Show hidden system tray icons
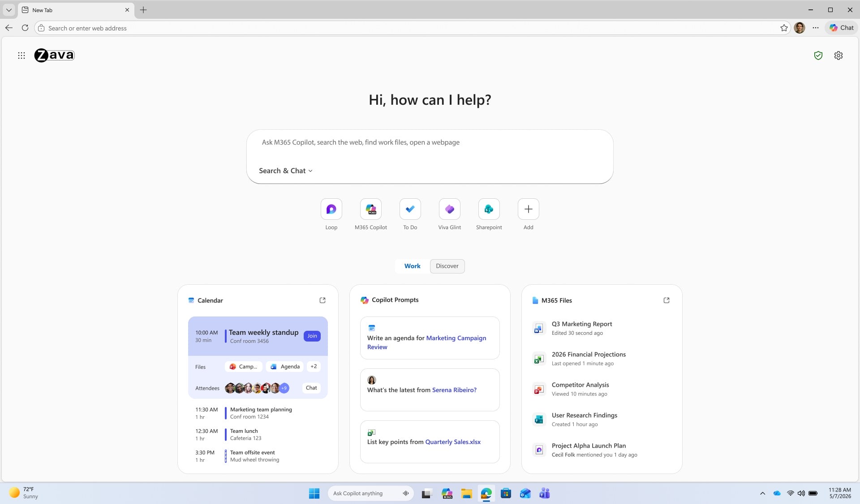860x504 pixels. [x=762, y=493]
